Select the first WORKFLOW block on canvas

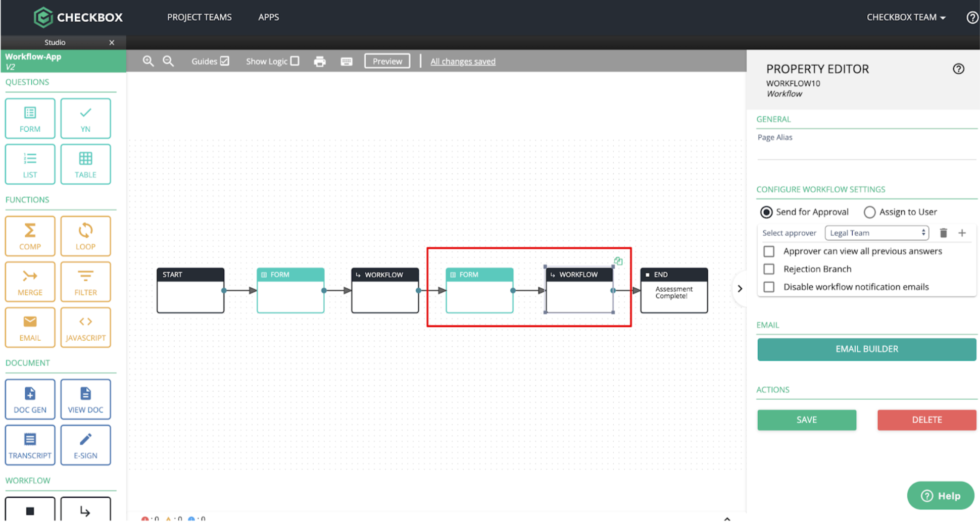point(385,290)
